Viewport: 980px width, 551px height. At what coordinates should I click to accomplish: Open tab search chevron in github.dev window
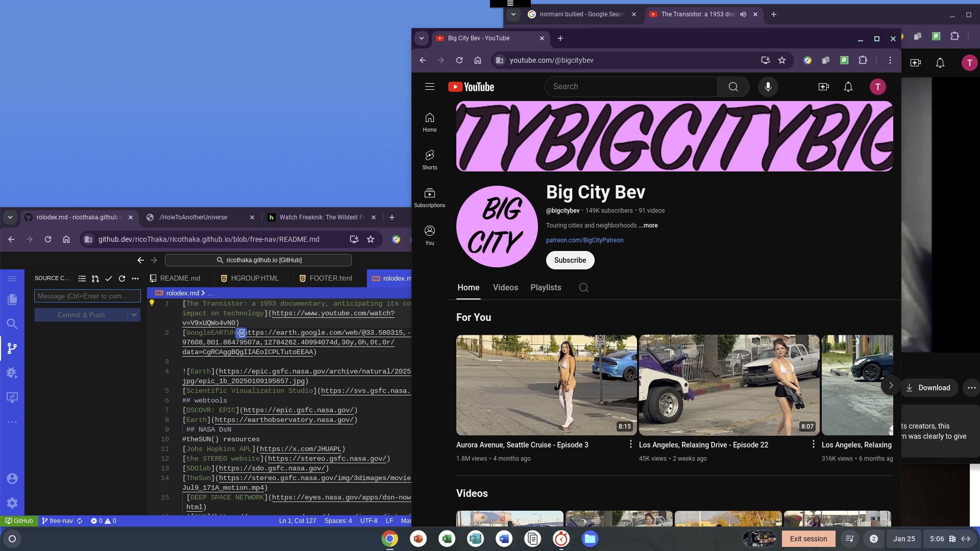[x=10, y=217]
